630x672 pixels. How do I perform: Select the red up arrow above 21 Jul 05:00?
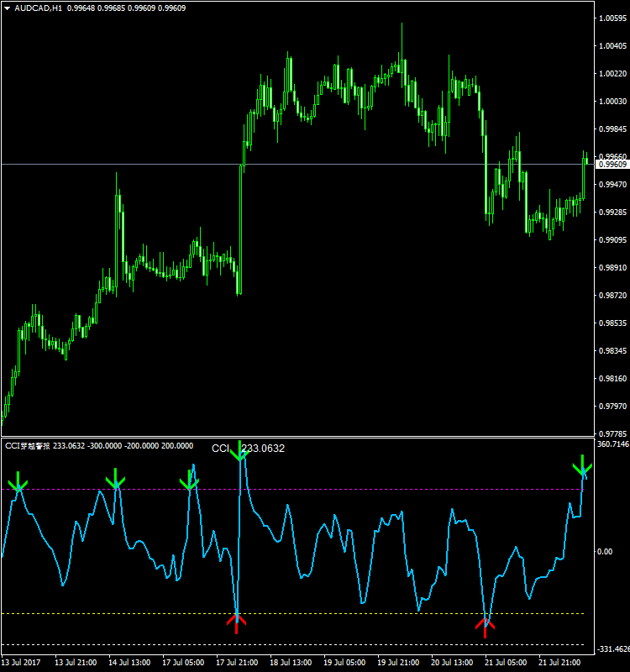(x=486, y=627)
